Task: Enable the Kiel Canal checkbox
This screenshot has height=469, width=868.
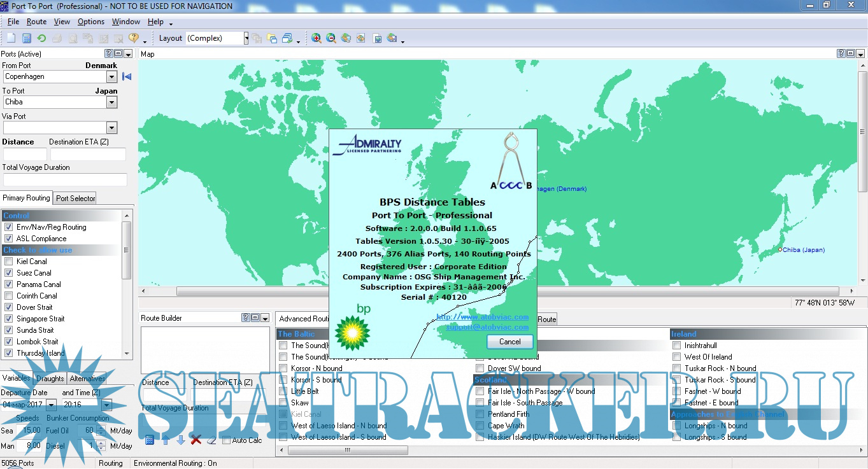Action: (x=9, y=262)
